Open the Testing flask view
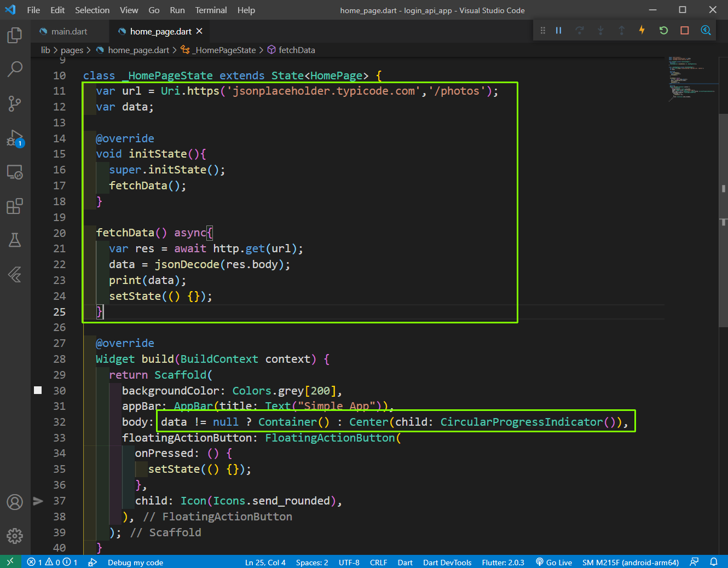Image resolution: width=728 pixels, height=568 pixels. pos(15,240)
